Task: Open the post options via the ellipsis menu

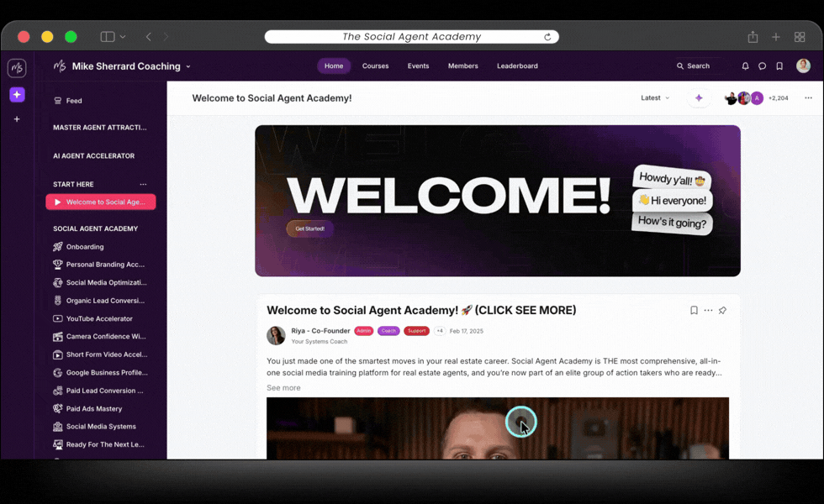Action: [707, 310]
